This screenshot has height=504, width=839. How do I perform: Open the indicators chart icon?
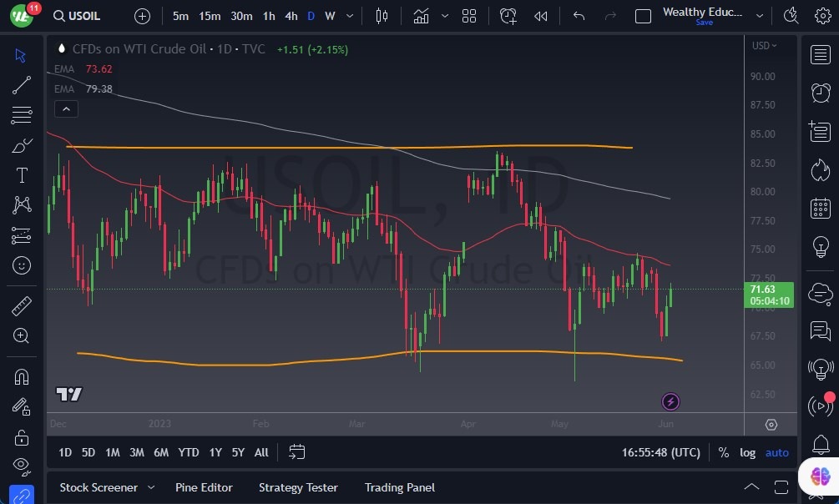coord(421,16)
